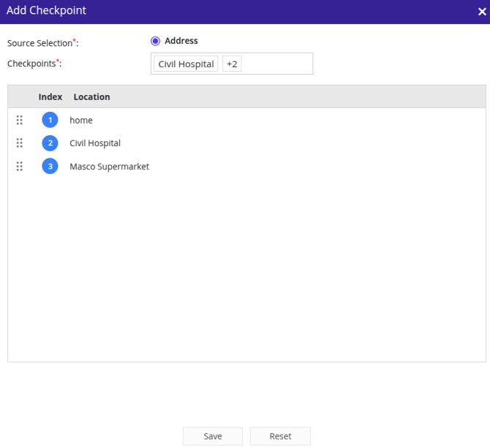Click the drag handle beside Civil Hospital row

point(20,143)
